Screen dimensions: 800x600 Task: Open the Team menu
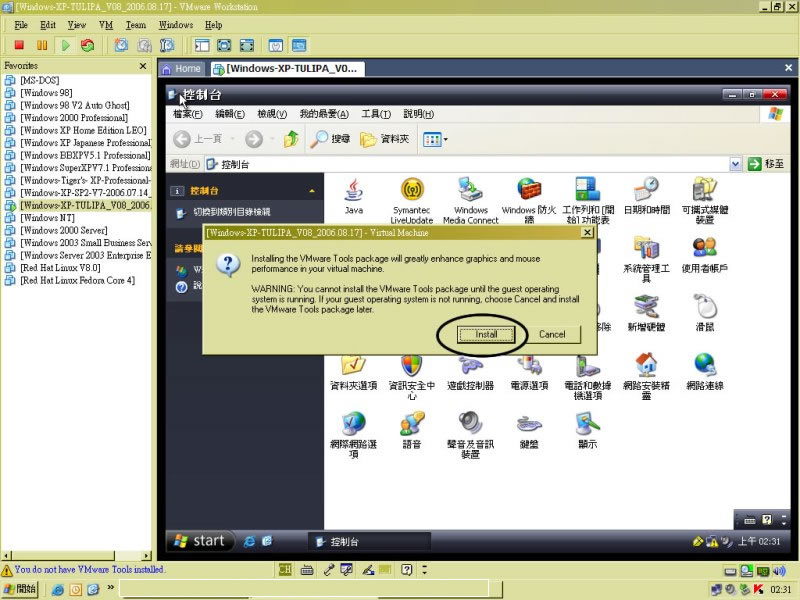tap(136, 24)
